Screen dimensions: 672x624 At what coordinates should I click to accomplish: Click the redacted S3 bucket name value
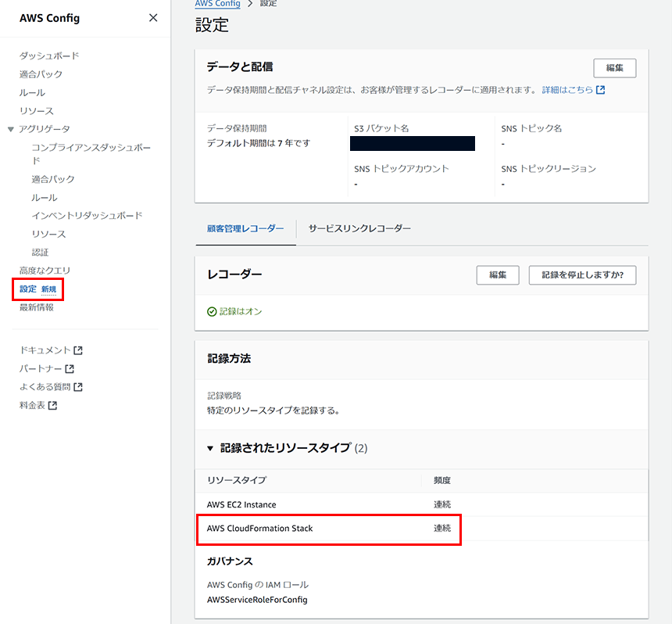click(413, 143)
